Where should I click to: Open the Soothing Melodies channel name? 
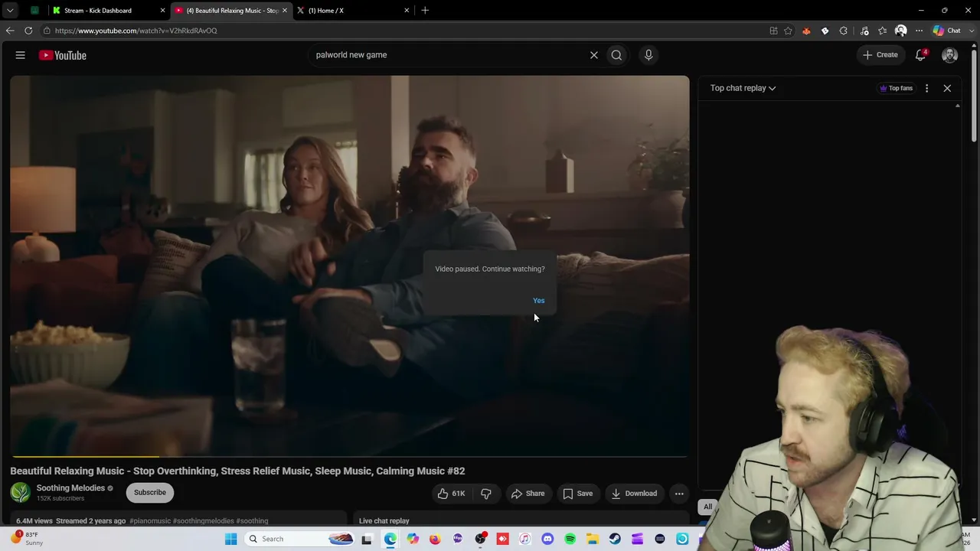pos(70,488)
